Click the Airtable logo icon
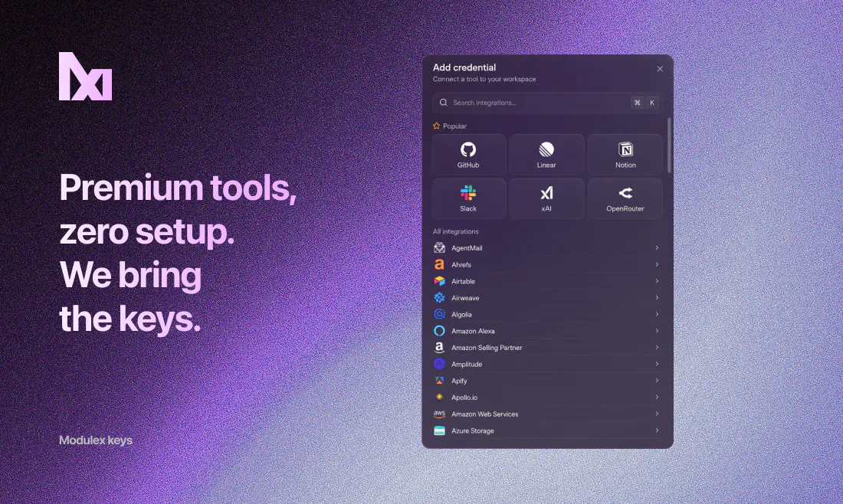843x504 pixels. pyautogui.click(x=439, y=281)
